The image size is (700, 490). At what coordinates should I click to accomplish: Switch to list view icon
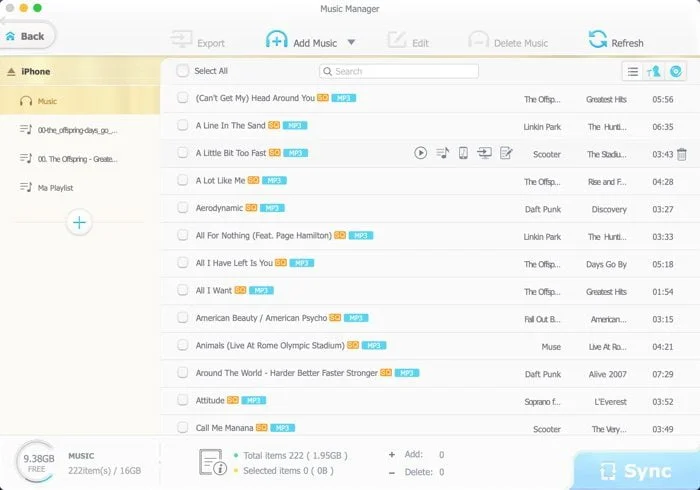tap(633, 72)
